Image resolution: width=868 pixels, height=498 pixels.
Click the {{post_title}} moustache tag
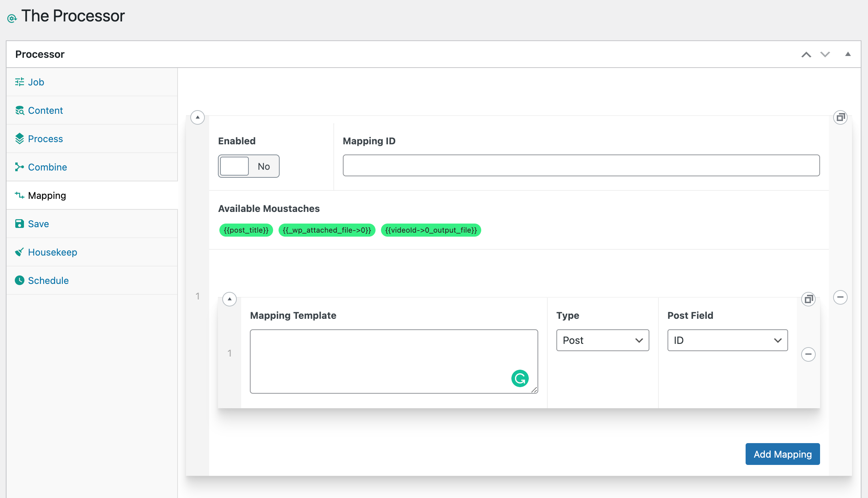point(246,230)
